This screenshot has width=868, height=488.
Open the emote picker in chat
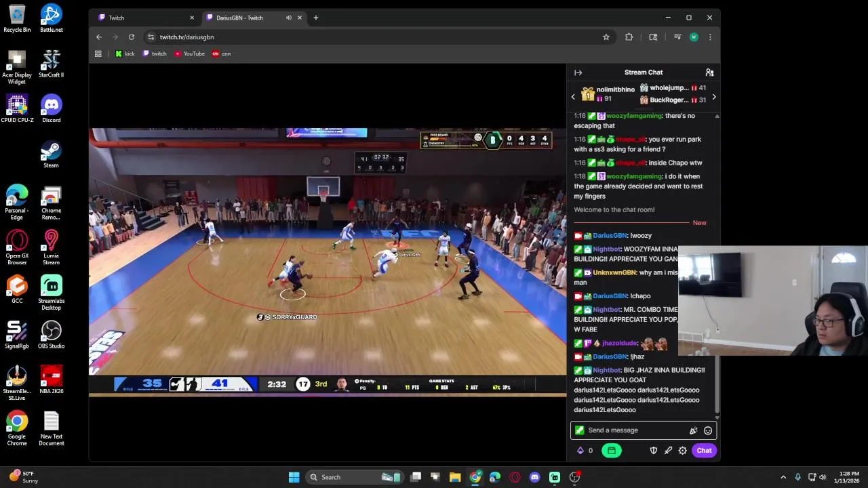click(708, 430)
